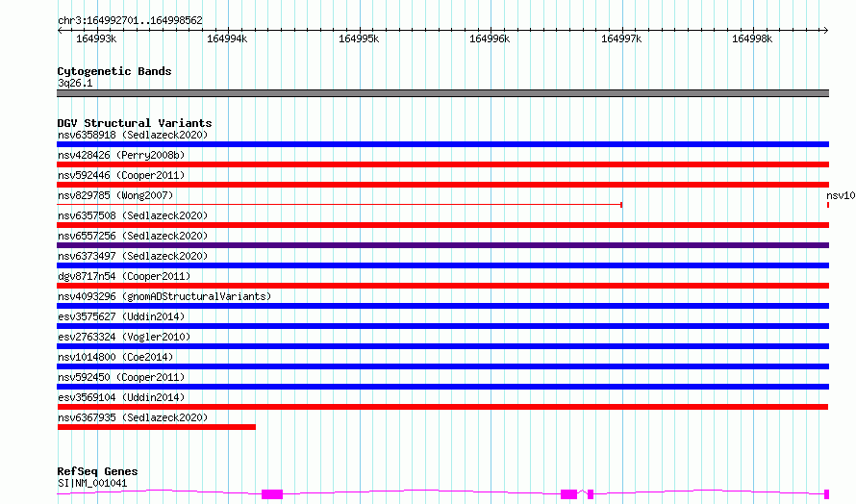
Task: Select the 3q26.1 cytogenetic band bar
Action: [x=442, y=93]
